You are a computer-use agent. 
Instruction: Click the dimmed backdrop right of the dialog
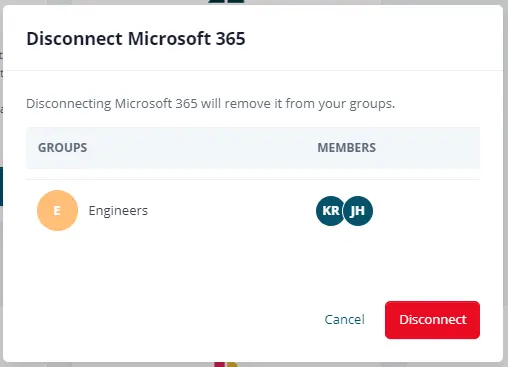506,183
